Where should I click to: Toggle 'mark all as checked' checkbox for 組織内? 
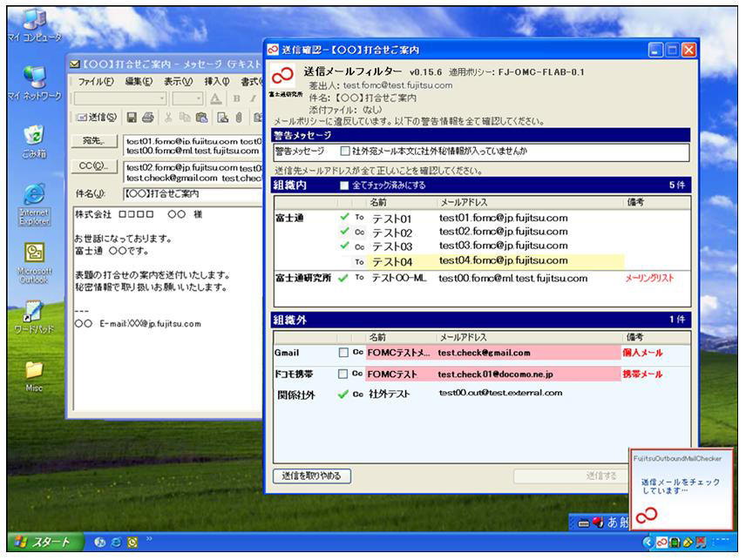(x=345, y=186)
